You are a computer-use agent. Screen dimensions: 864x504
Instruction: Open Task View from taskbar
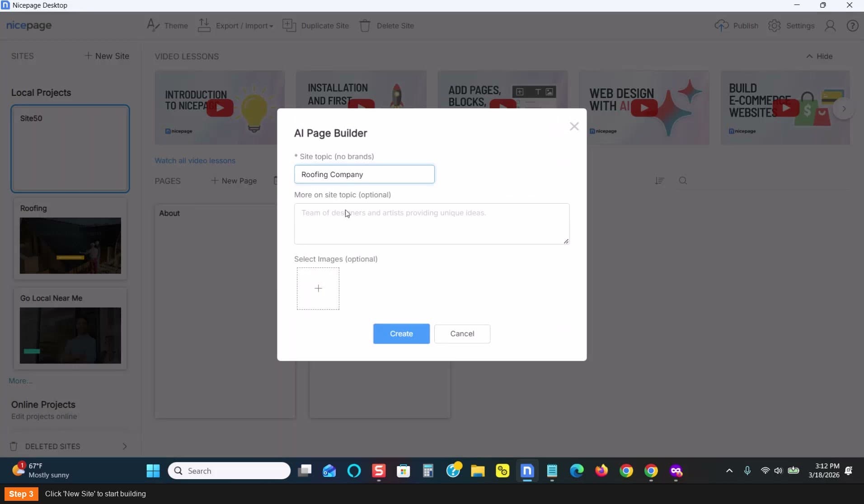(x=305, y=471)
